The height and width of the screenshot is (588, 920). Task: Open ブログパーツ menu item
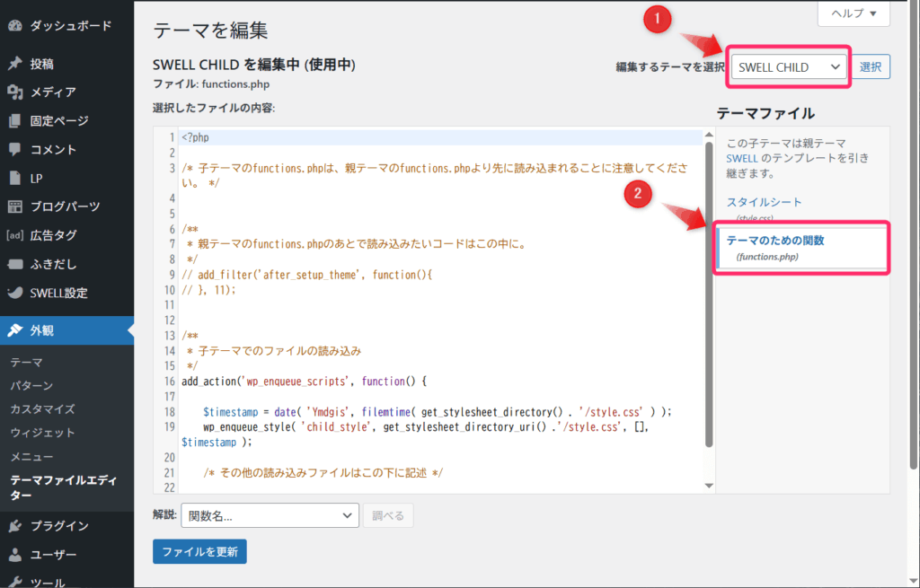coord(66,206)
